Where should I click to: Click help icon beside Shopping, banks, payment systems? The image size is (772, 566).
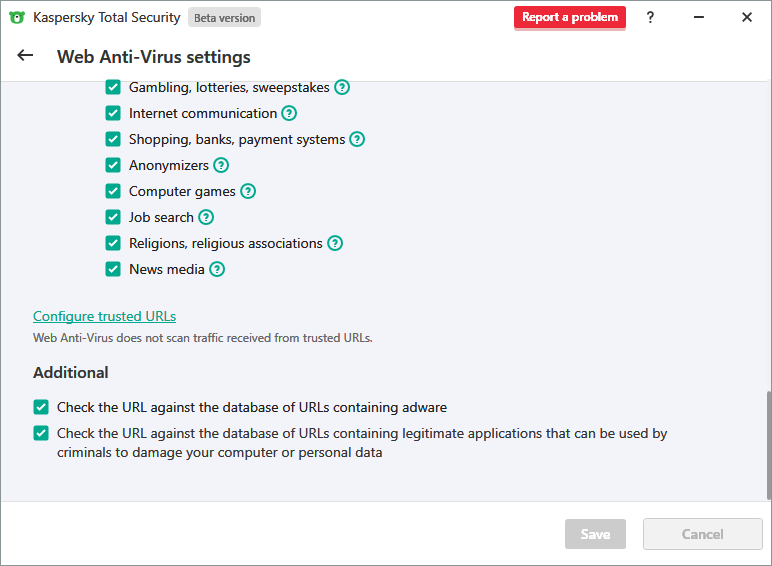click(x=357, y=139)
